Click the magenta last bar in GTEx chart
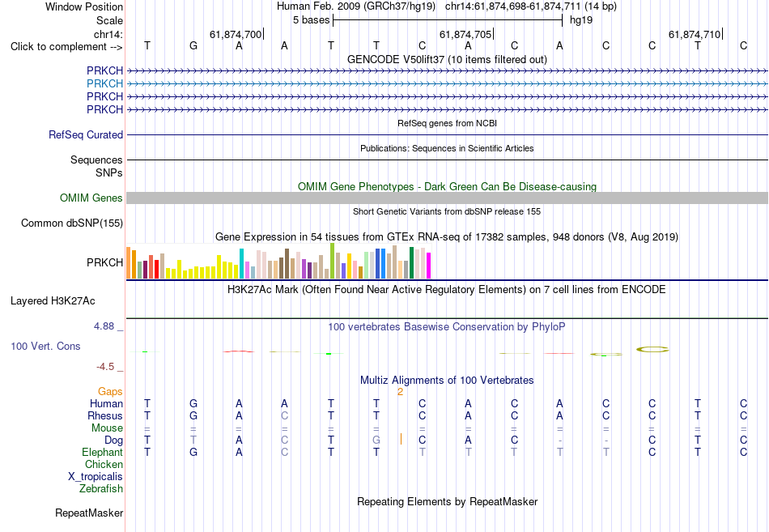The width and height of the screenshot is (769, 532). [429, 266]
